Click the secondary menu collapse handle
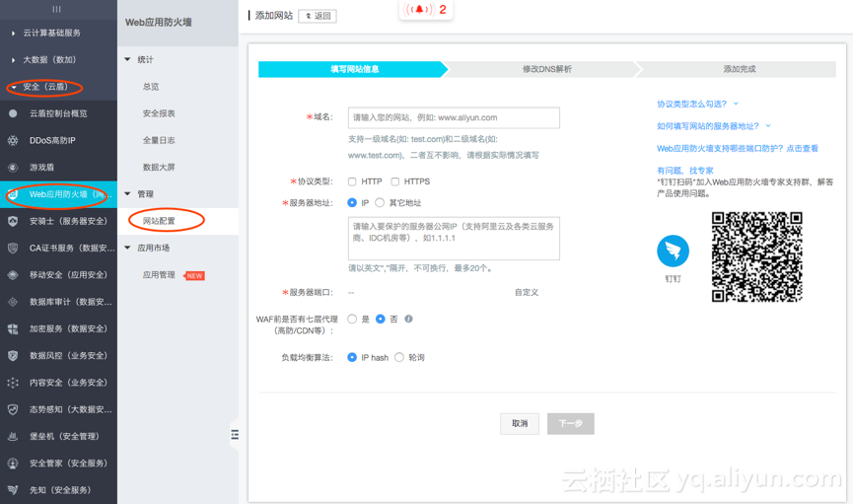 tap(235, 434)
